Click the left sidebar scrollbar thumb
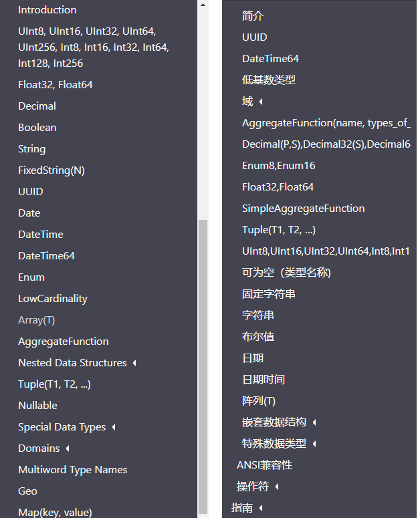 click(x=203, y=367)
